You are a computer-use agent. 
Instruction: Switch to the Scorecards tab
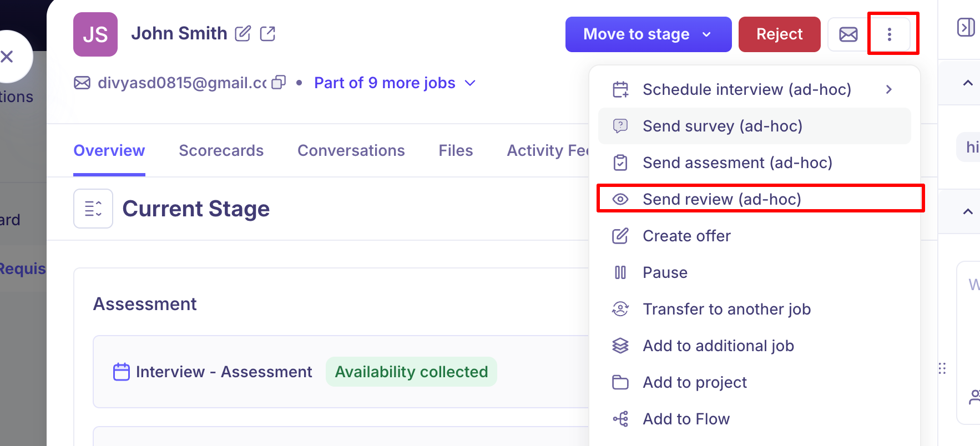point(221,150)
